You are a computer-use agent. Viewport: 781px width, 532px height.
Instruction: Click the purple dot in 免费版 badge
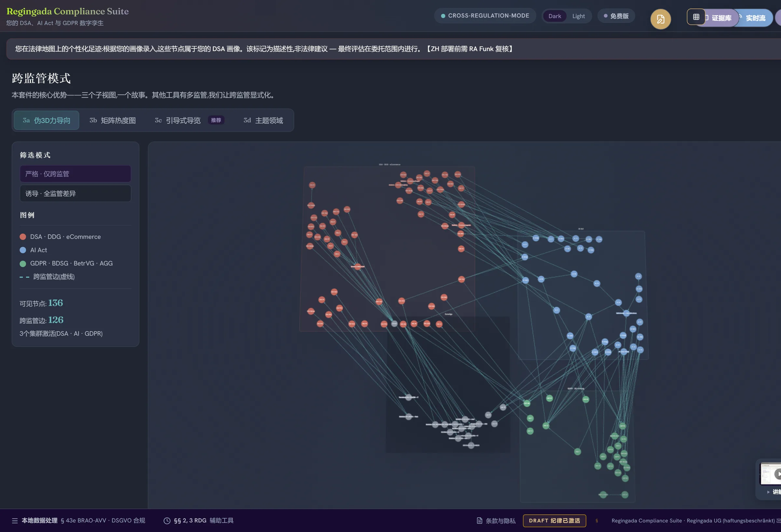tap(606, 16)
